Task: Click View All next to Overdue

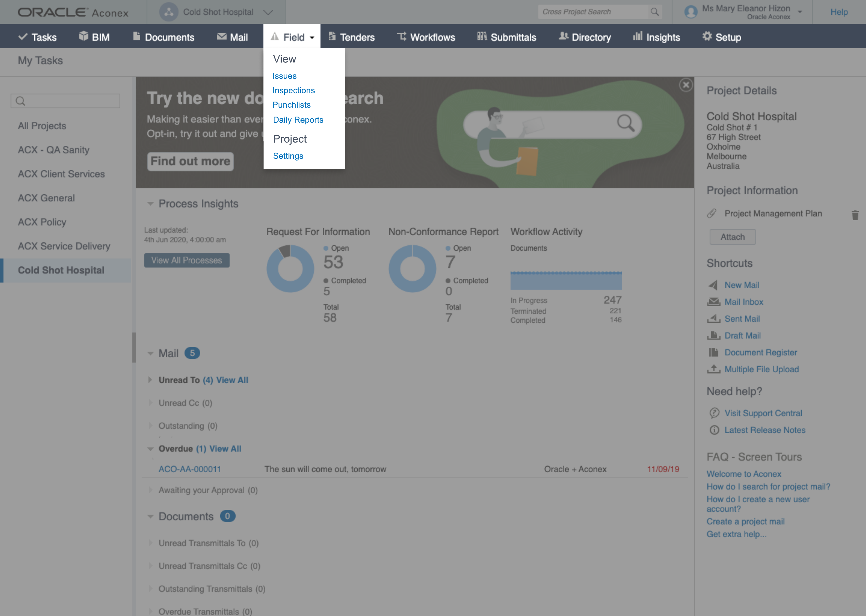Action: (225, 449)
